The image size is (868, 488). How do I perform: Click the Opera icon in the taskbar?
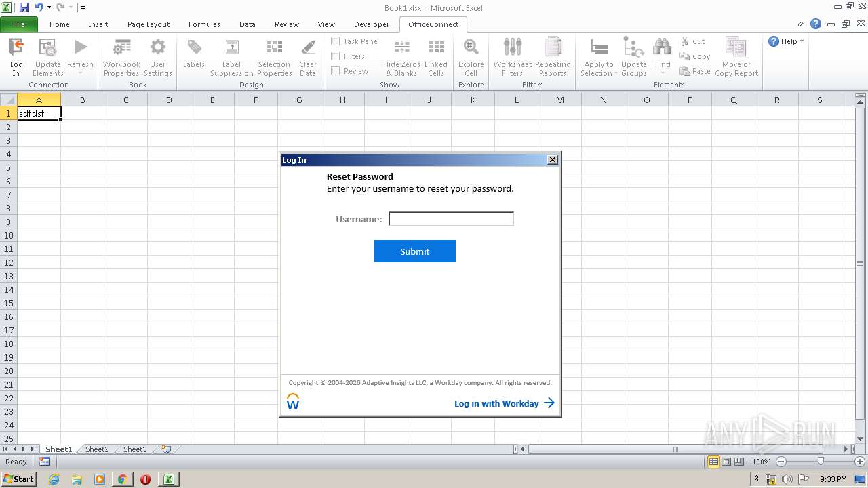(x=145, y=479)
